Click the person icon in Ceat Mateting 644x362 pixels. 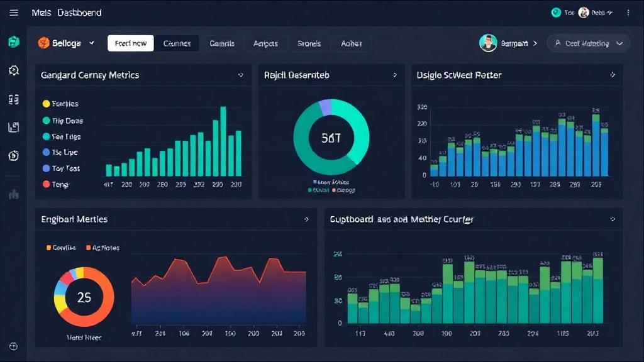(x=557, y=43)
